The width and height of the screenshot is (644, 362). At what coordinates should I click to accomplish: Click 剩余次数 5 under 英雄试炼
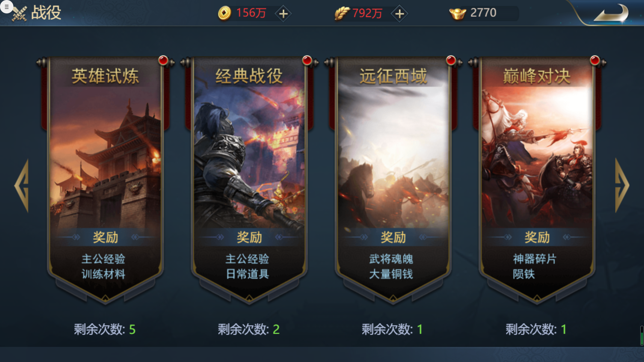(105, 329)
